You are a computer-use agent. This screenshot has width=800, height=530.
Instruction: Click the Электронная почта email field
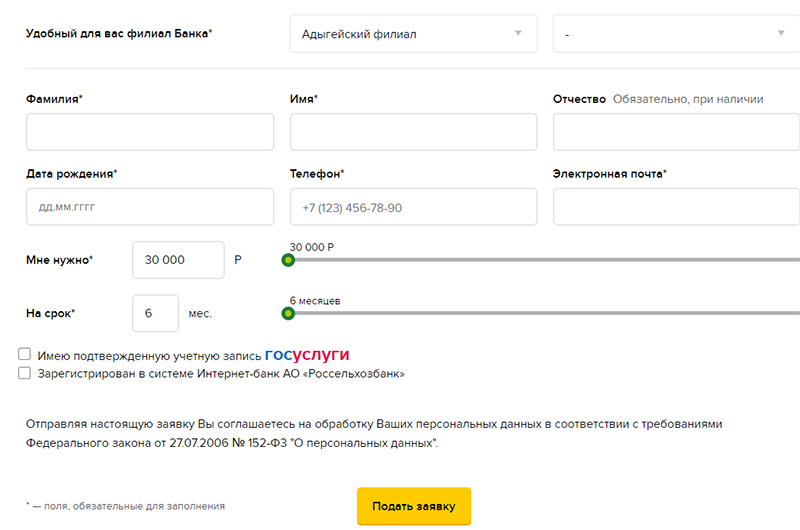[676, 207]
